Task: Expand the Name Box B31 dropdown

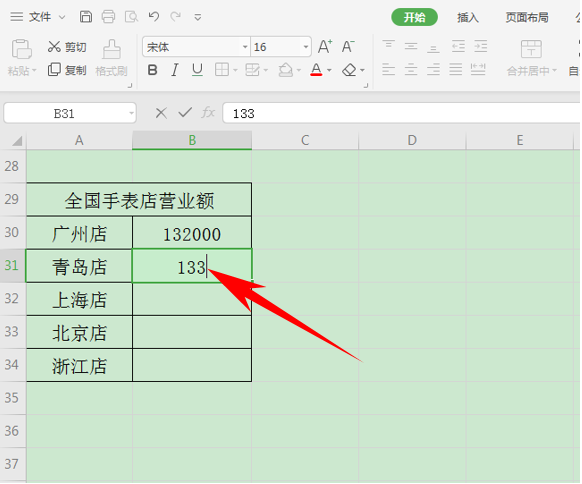Action: (x=131, y=113)
